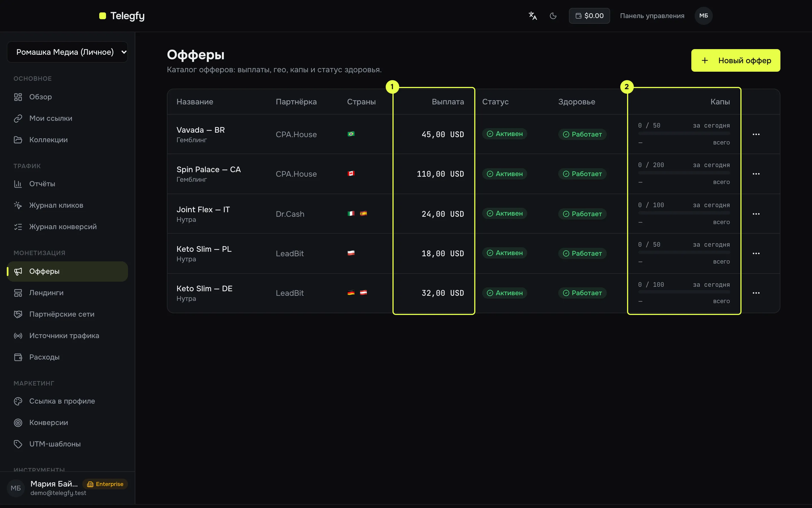Click the Коллекции folder icon

click(x=18, y=140)
